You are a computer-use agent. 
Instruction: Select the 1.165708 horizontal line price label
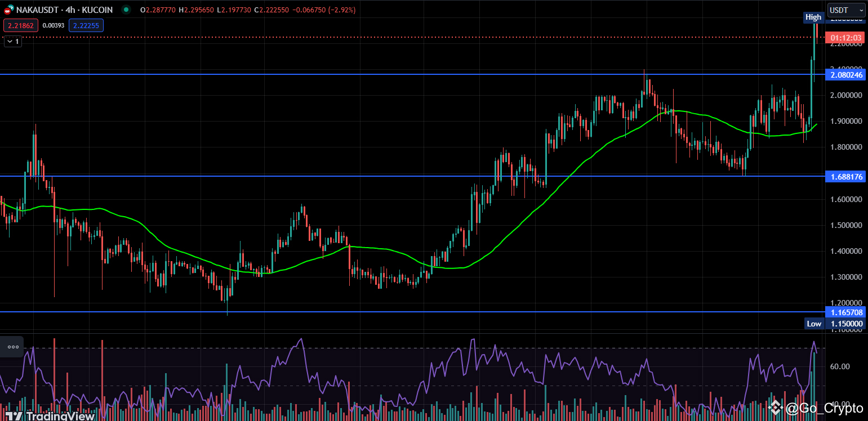845,312
